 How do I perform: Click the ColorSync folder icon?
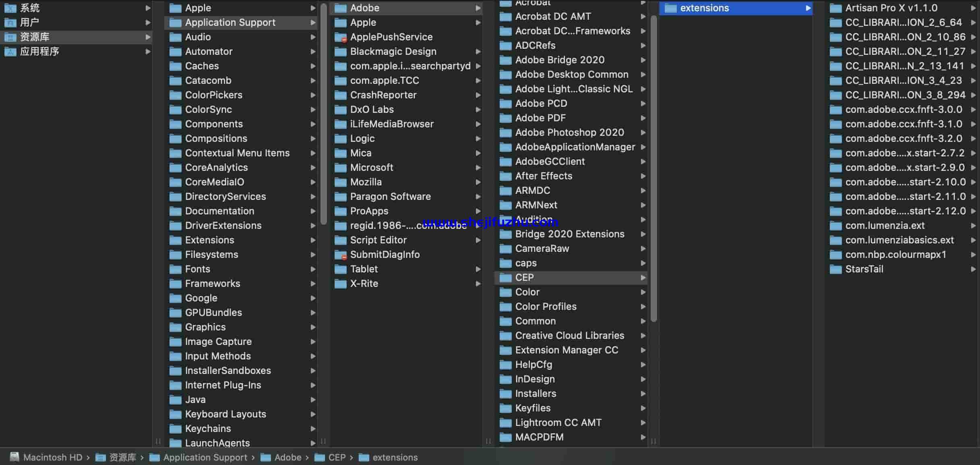[x=175, y=110]
